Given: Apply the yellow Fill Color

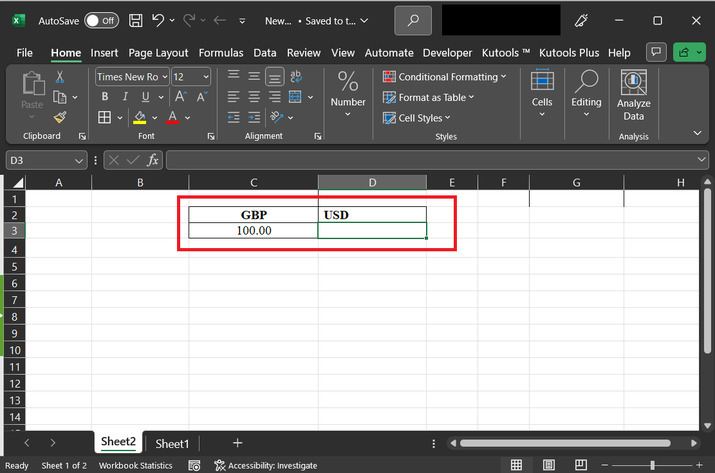Looking at the screenshot, I should point(140,117).
